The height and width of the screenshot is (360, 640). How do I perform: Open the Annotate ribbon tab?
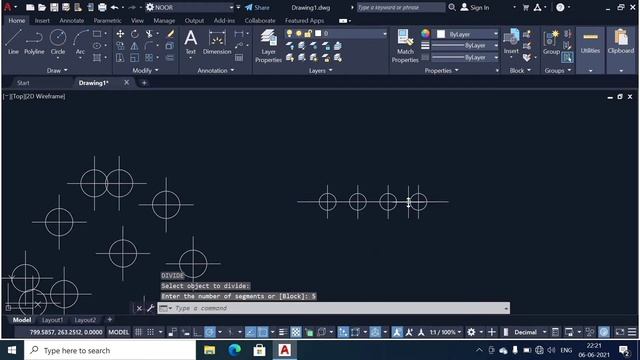point(72,20)
